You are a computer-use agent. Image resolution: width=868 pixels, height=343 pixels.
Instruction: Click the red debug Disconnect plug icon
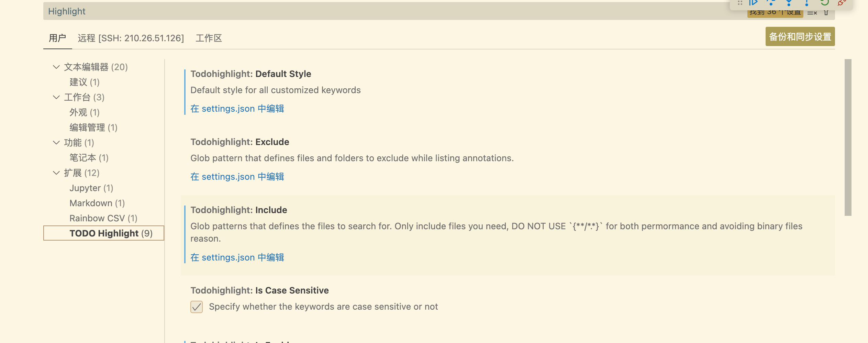point(842,3)
